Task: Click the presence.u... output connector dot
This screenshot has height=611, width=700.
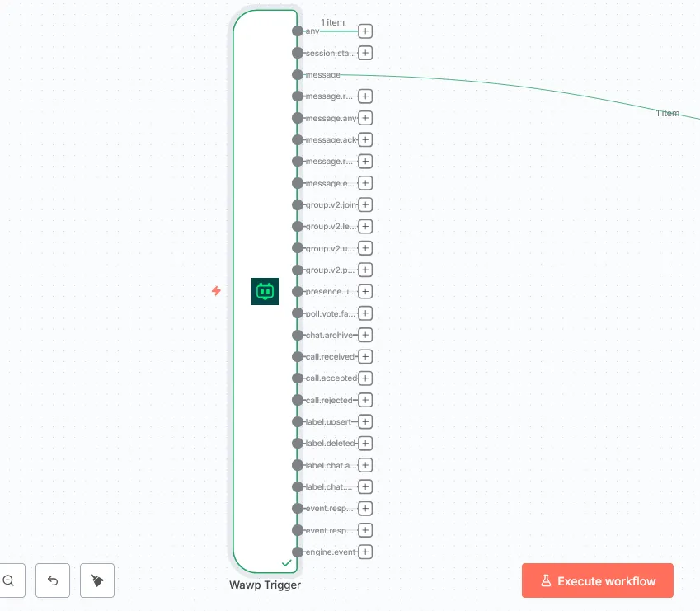Action: click(298, 292)
